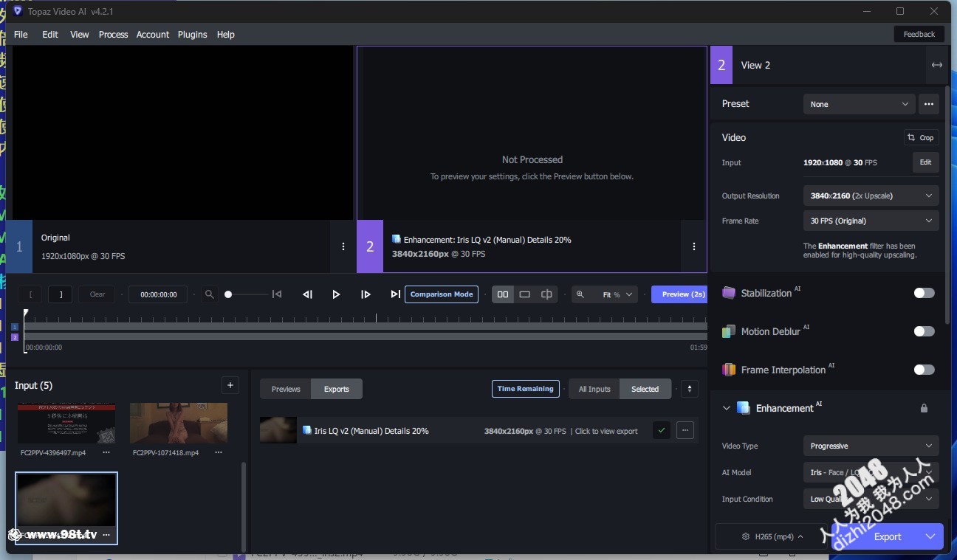Open the Account menu

tap(153, 34)
